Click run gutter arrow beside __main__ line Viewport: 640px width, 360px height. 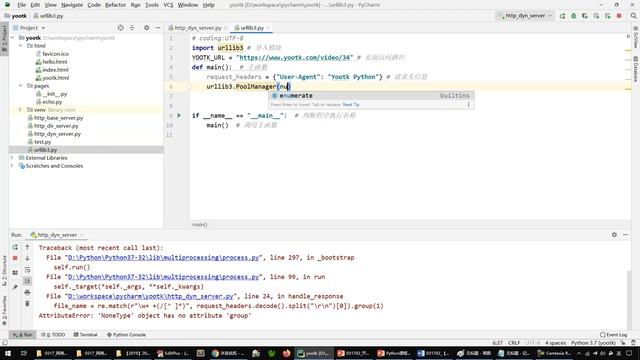click(x=179, y=116)
